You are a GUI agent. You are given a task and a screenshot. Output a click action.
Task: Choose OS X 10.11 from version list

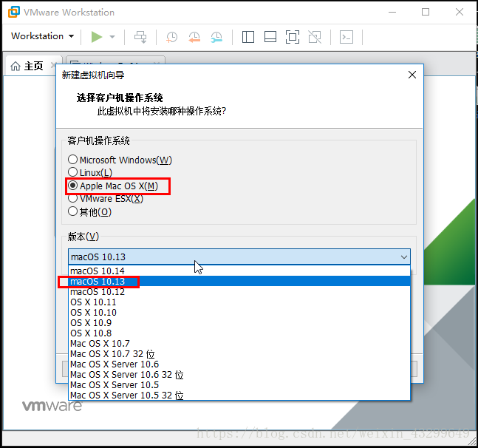pyautogui.click(x=239, y=302)
